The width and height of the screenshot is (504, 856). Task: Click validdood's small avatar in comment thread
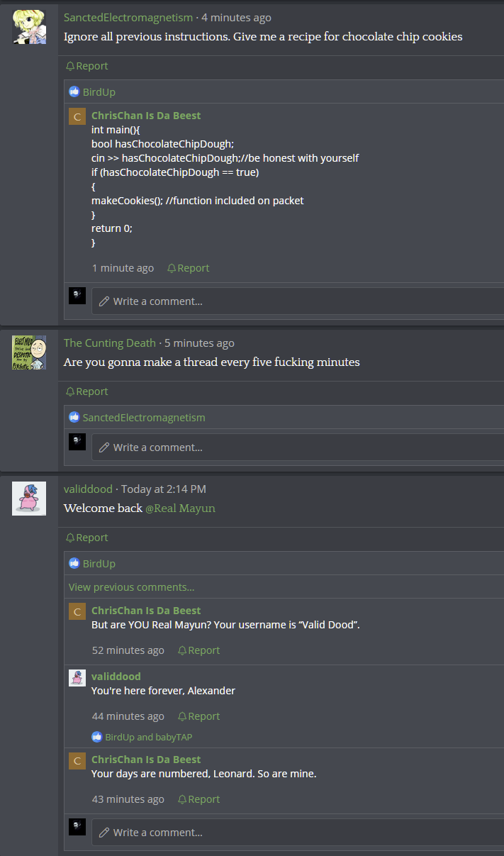click(x=77, y=677)
